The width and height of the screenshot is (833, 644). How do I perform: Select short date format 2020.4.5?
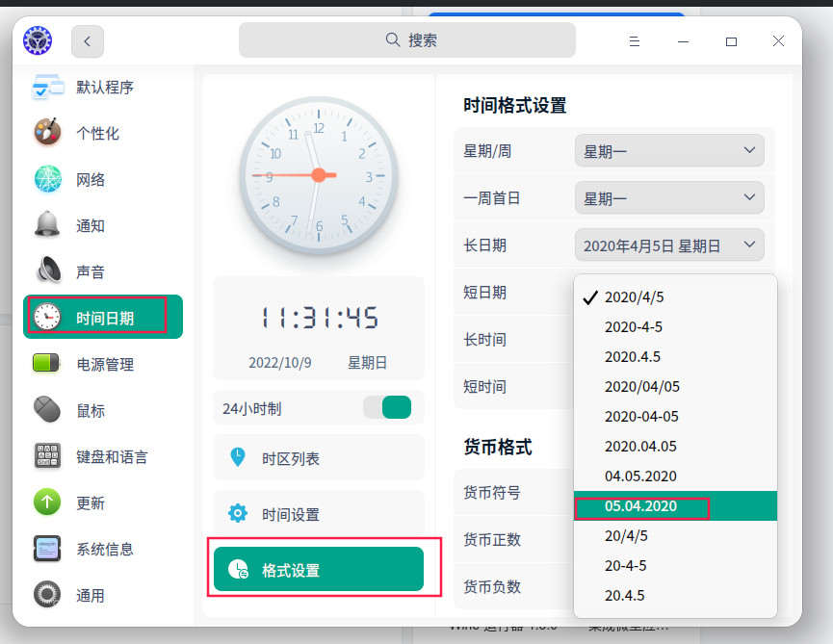coord(675,357)
